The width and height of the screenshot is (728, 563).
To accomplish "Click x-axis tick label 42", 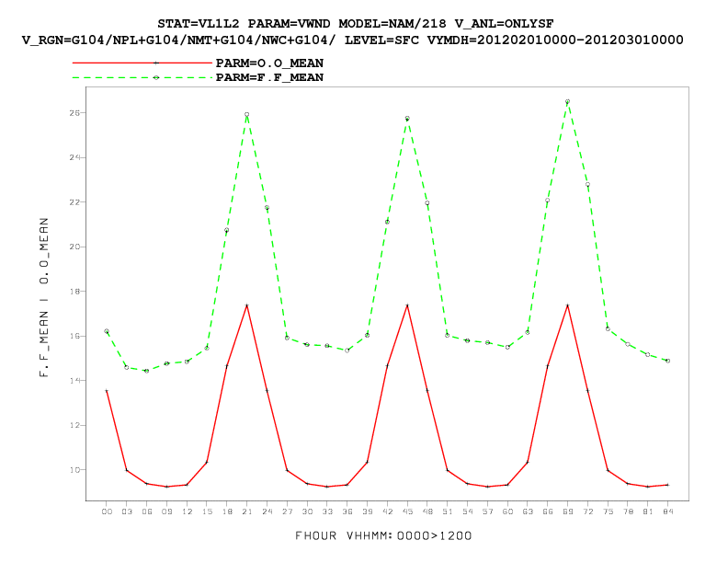I will (x=387, y=511).
